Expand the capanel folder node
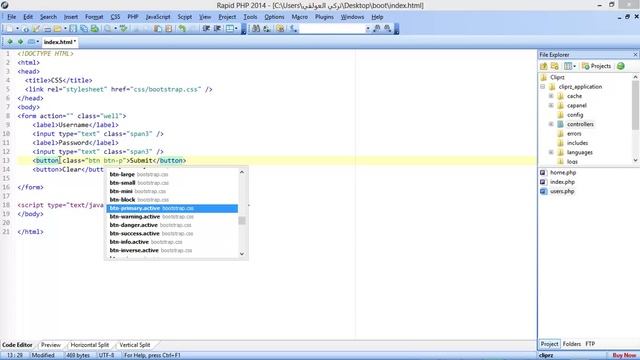This screenshot has width=640, height=360. click(551, 105)
